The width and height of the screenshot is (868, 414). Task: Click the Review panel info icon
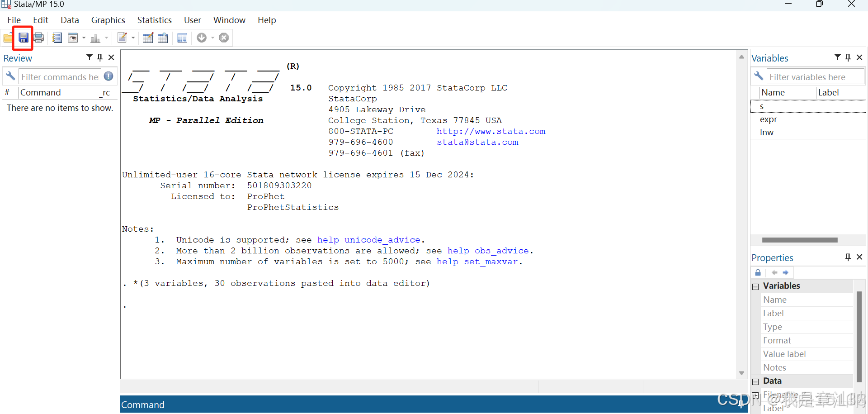tap(108, 76)
